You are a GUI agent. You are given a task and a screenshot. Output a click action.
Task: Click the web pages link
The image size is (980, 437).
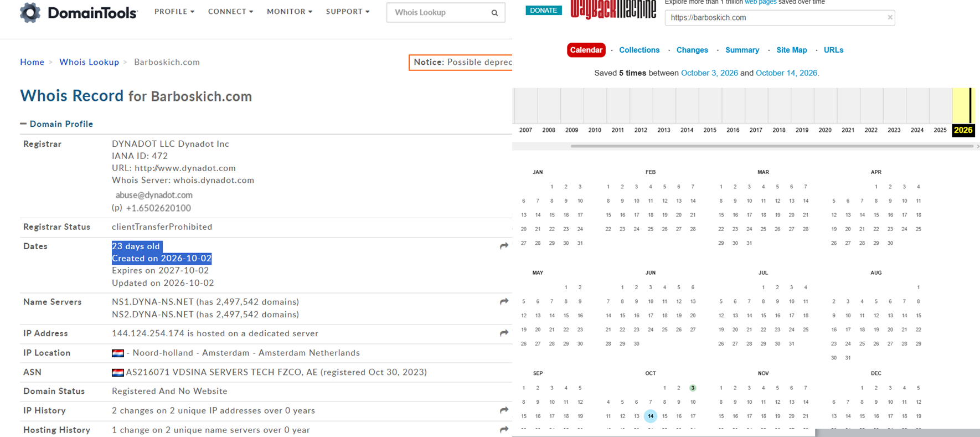(761, 2)
